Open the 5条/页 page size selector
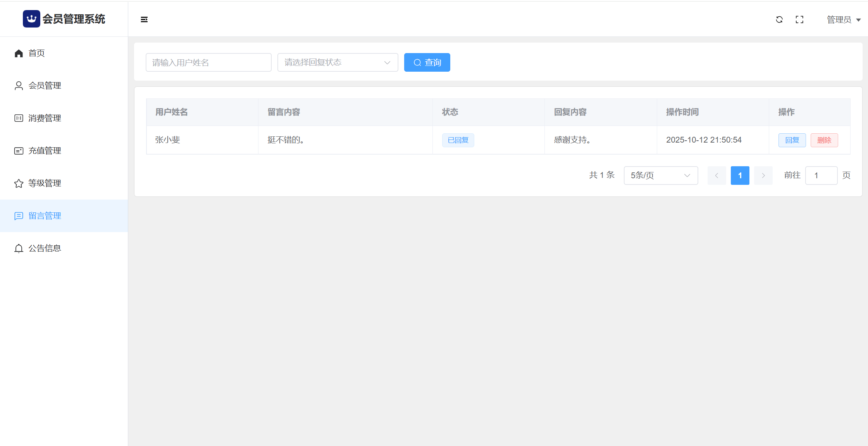Screen dimensions: 868x446 click(x=660, y=176)
